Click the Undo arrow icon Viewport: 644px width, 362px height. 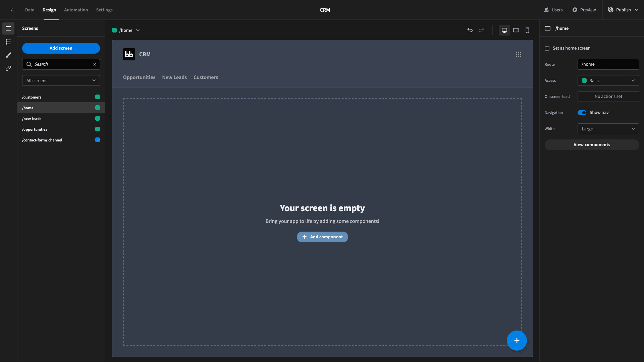pyautogui.click(x=470, y=30)
